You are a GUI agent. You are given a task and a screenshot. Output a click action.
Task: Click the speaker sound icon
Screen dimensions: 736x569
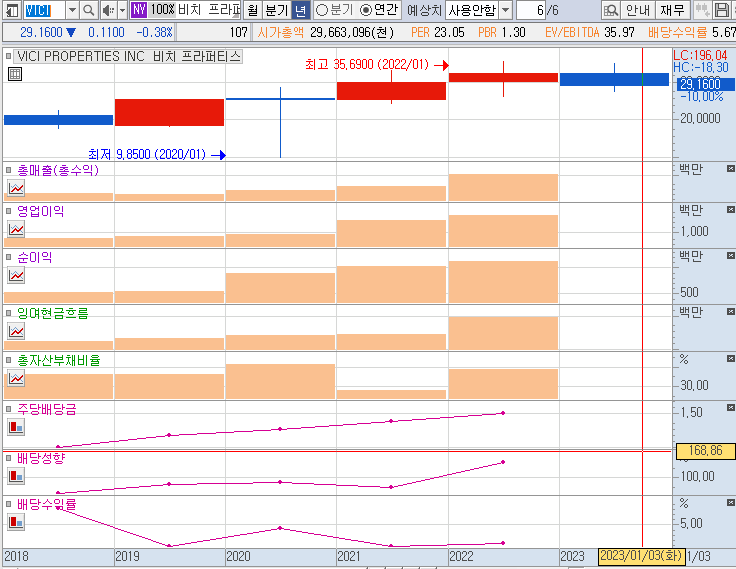(108, 10)
